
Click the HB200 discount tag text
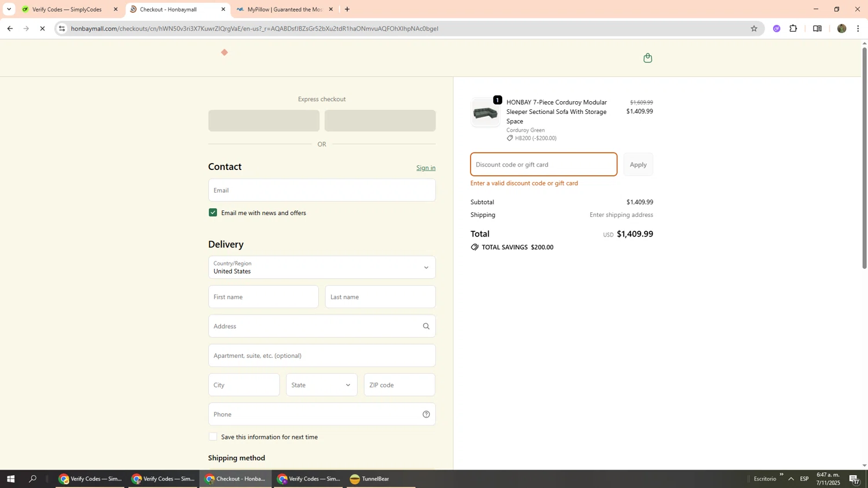535,138
